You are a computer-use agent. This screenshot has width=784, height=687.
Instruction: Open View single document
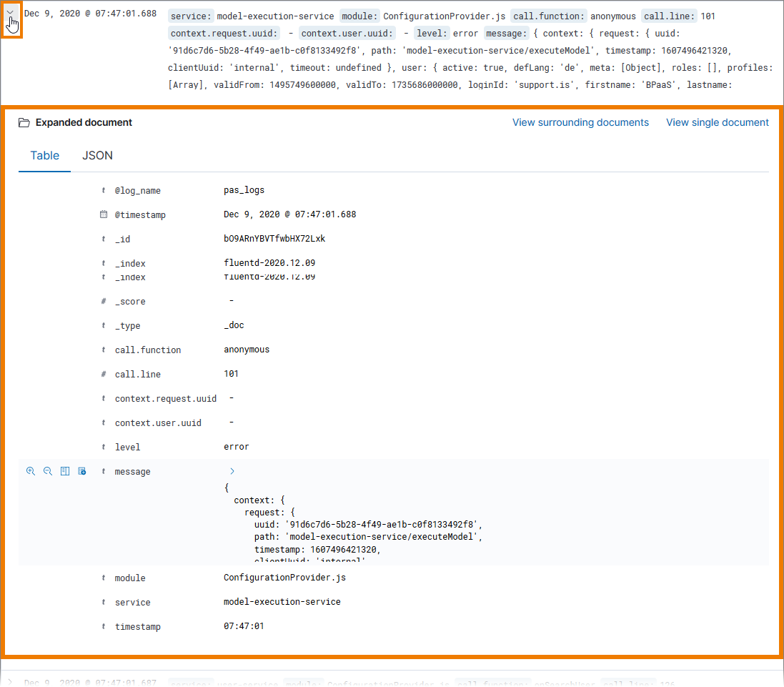pyautogui.click(x=717, y=122)
